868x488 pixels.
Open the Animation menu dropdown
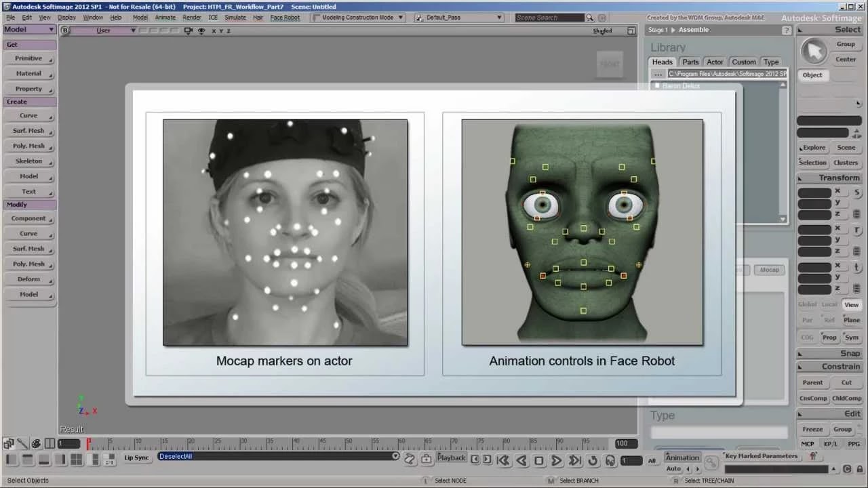coord(682,457)
